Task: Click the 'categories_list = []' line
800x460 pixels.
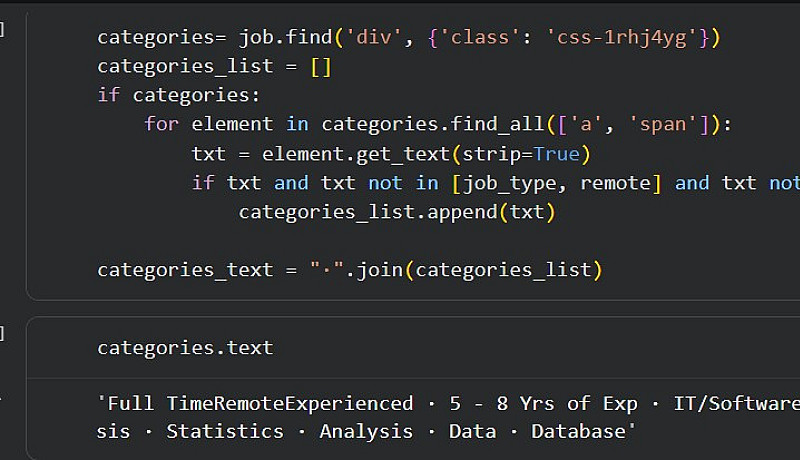Action: pyautogui.click(x=214, y=67)
